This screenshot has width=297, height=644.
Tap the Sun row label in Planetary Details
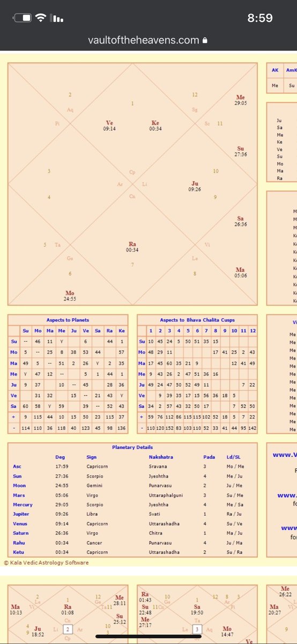(x=18, y=476)
